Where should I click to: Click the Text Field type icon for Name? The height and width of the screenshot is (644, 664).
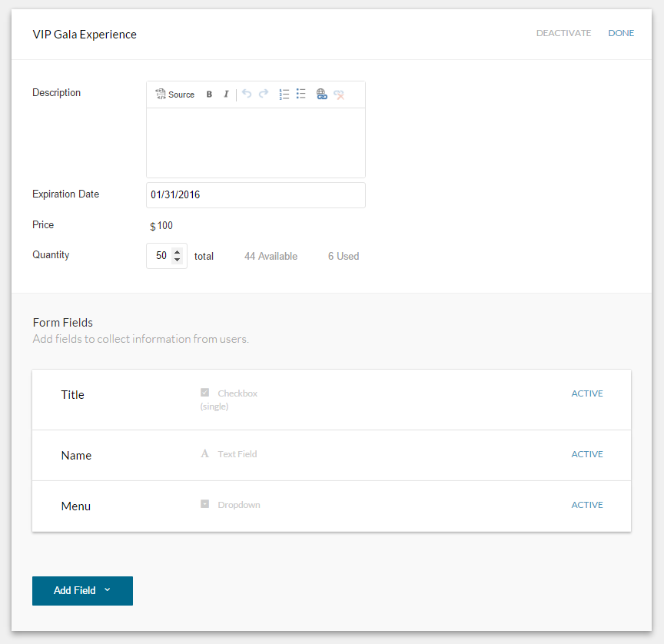[x=205, y=453]
